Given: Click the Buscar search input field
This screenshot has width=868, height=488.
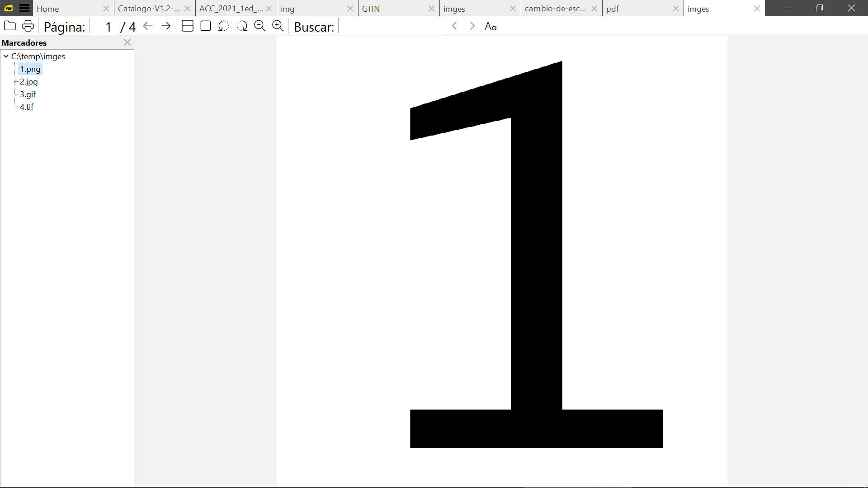Looking at the screenshot, I should click(392, 27).
